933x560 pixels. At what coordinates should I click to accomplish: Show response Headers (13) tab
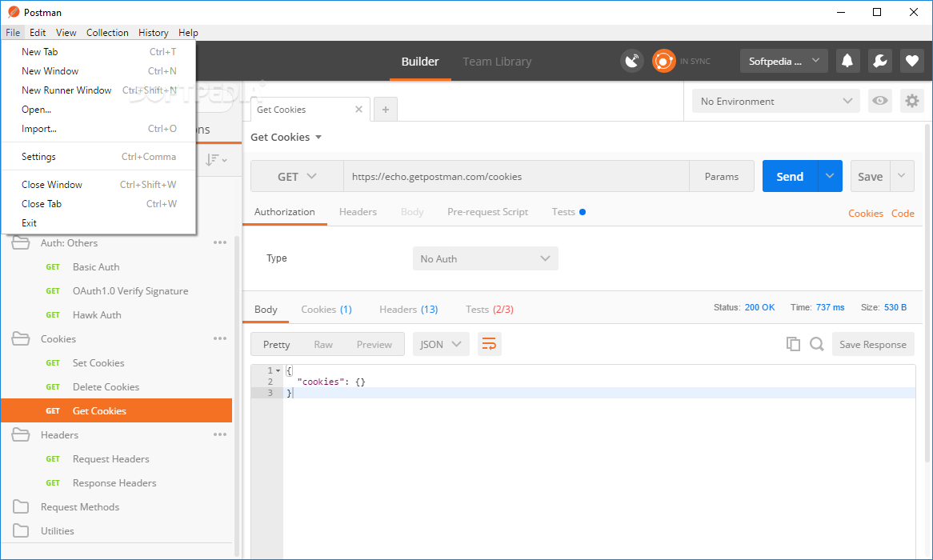click(x=408, y=310)
